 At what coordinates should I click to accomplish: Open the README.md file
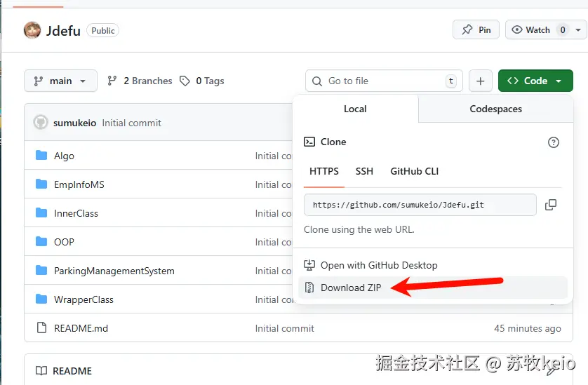(81, 328)
